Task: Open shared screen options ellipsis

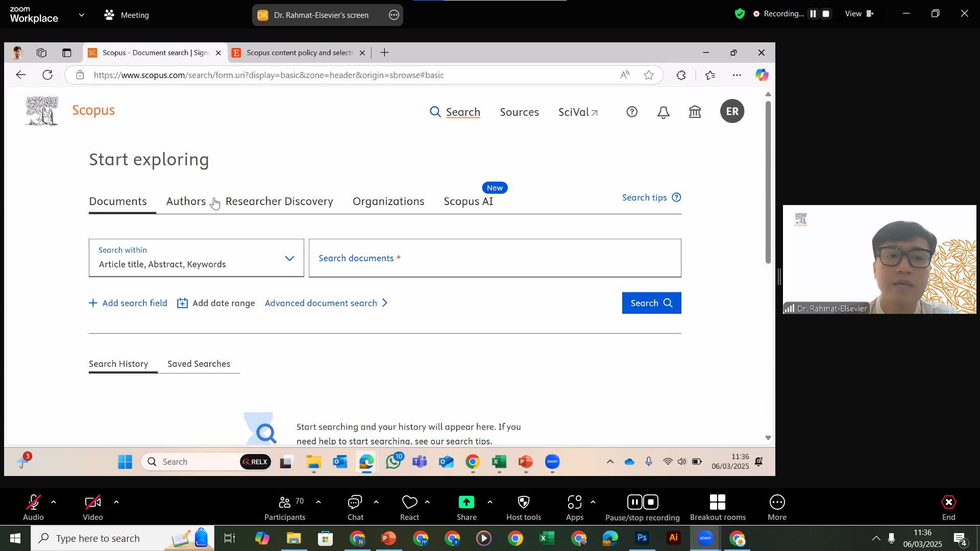Action: pyautogui.click(x=394, y=15)
